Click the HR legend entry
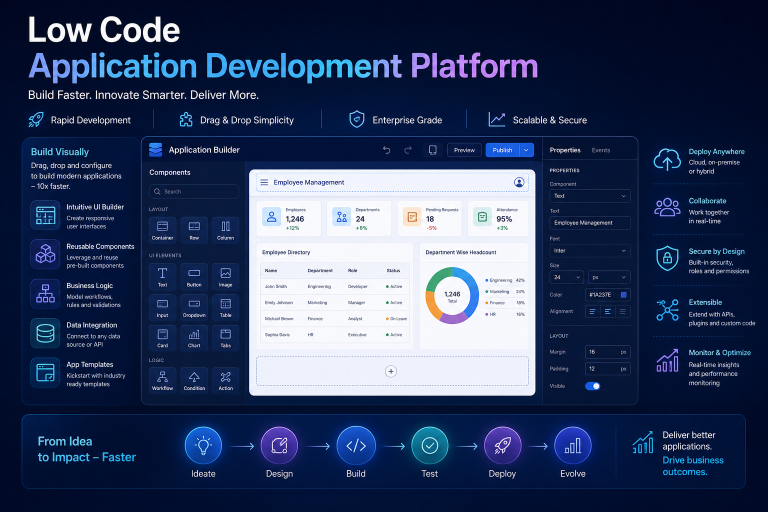768x512 pixels. [x=504, y=315]
